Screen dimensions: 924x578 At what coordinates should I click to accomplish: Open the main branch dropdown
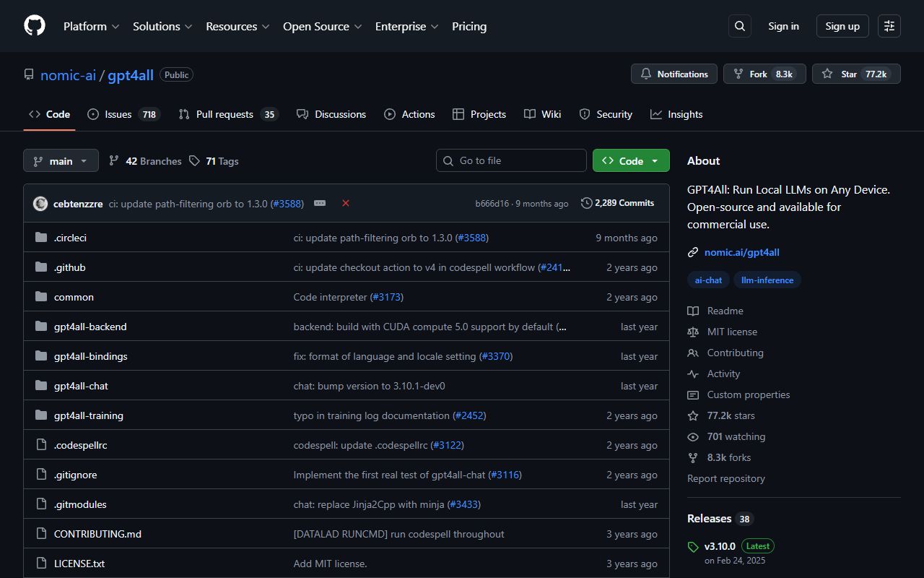point(61,161)
